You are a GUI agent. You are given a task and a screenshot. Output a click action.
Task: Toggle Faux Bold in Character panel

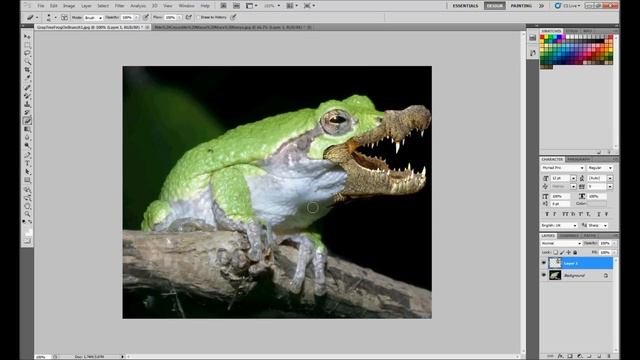click(x=547, y=214)
